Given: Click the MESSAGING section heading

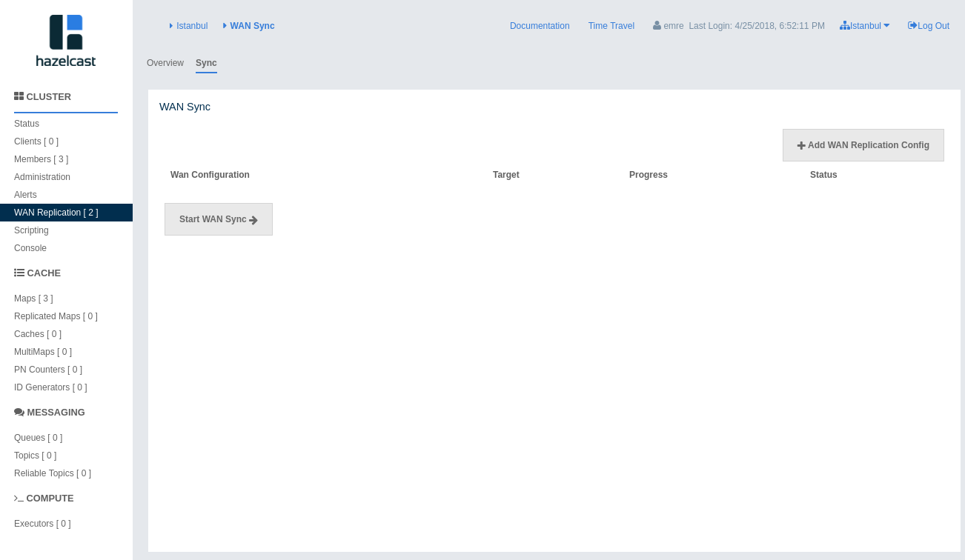Looking at the screenshot, I should (56, 412).
